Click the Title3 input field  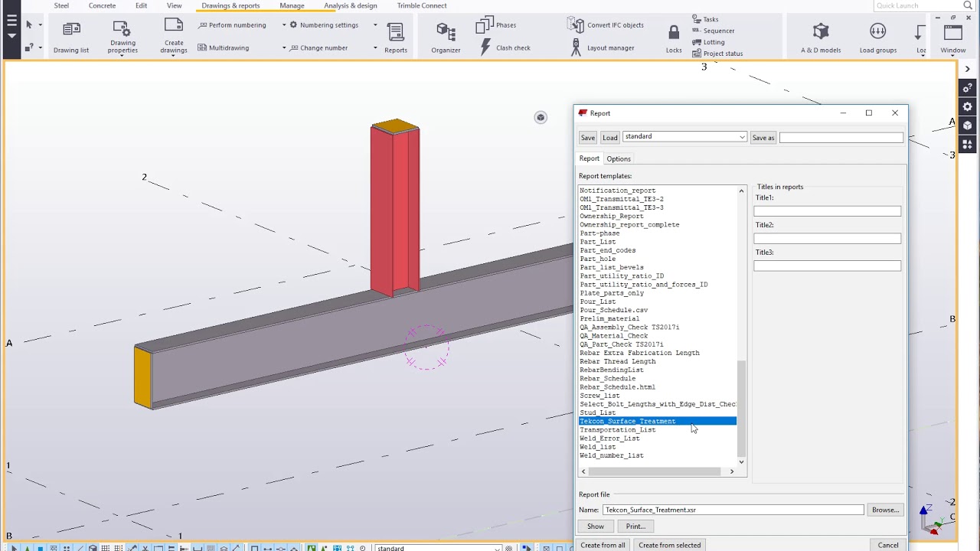coord(827,266)
